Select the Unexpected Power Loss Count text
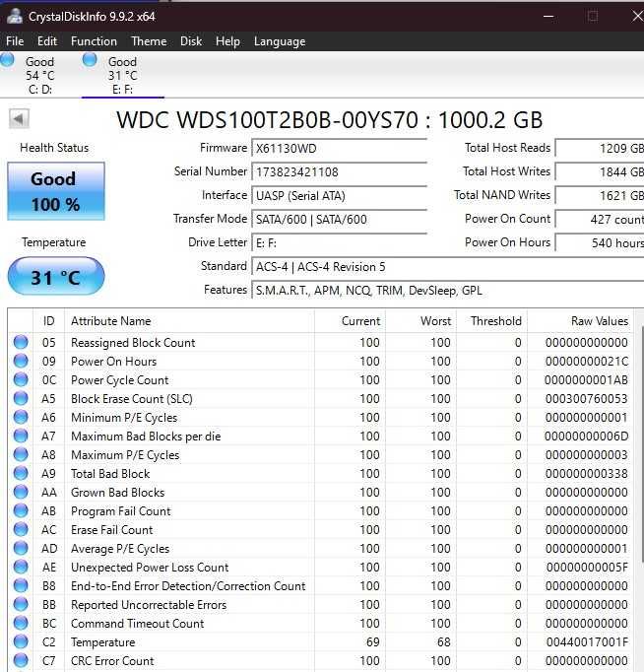Viewport: 644px width, 672px height. pos(150,567)
